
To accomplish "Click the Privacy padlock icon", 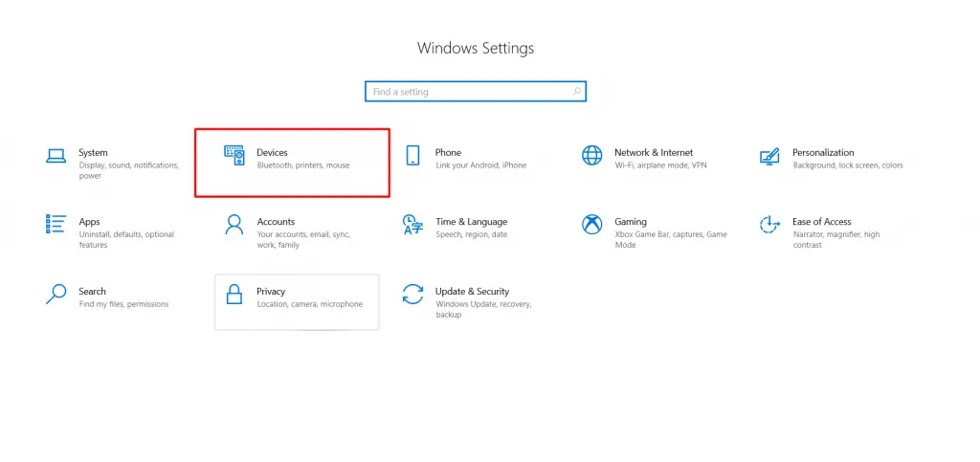I will click(234, 294).
